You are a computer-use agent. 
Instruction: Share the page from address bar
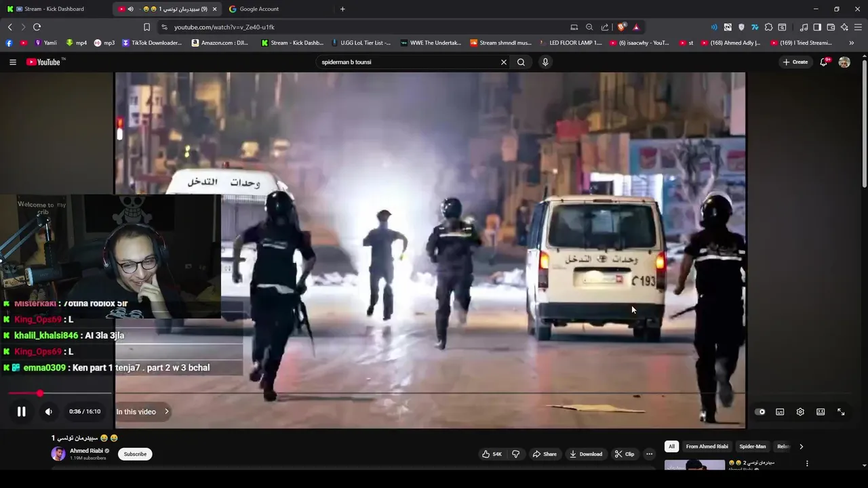pyautogui.click(x=605, y=27)
